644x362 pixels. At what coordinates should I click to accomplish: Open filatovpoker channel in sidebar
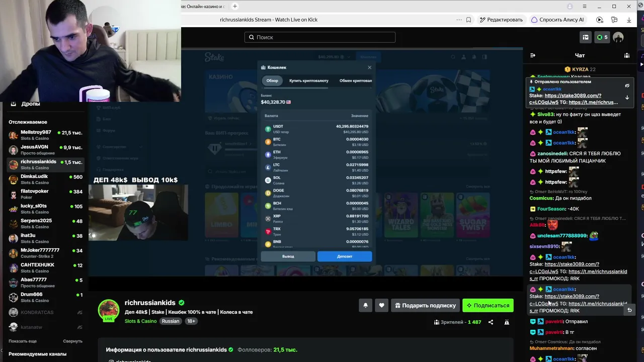pyautogui.click(x=45, y=194)
